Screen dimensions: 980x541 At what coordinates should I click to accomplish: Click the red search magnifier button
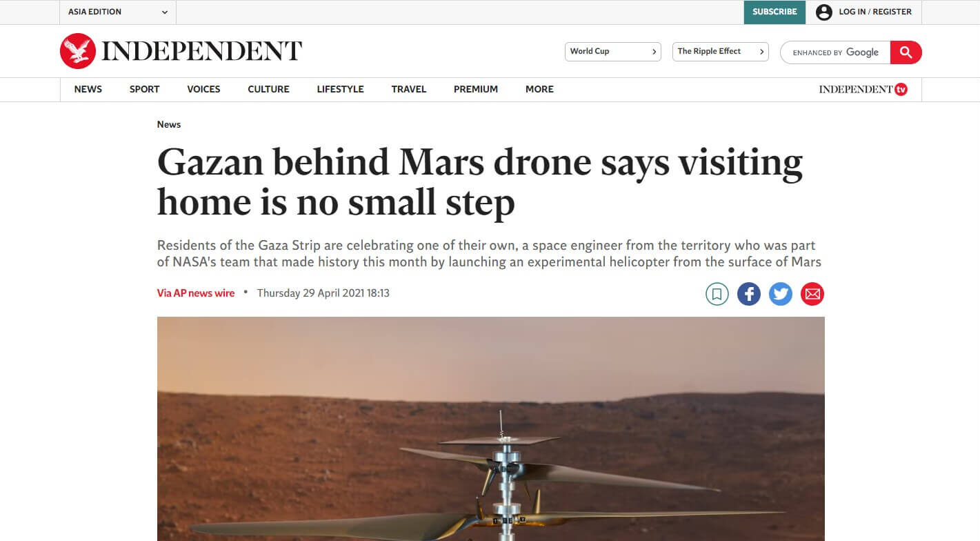[x=906, y=52]
